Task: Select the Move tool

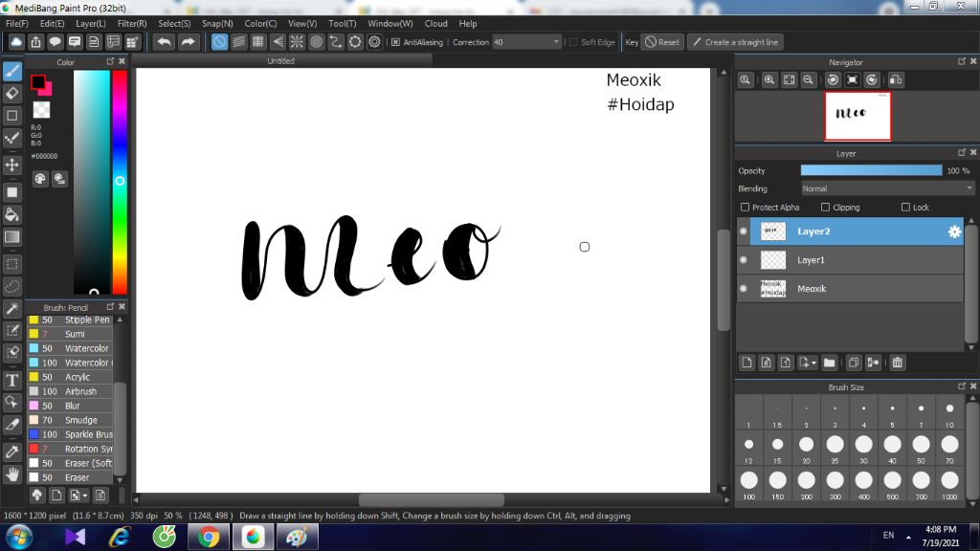Action: tap(11, 165)
